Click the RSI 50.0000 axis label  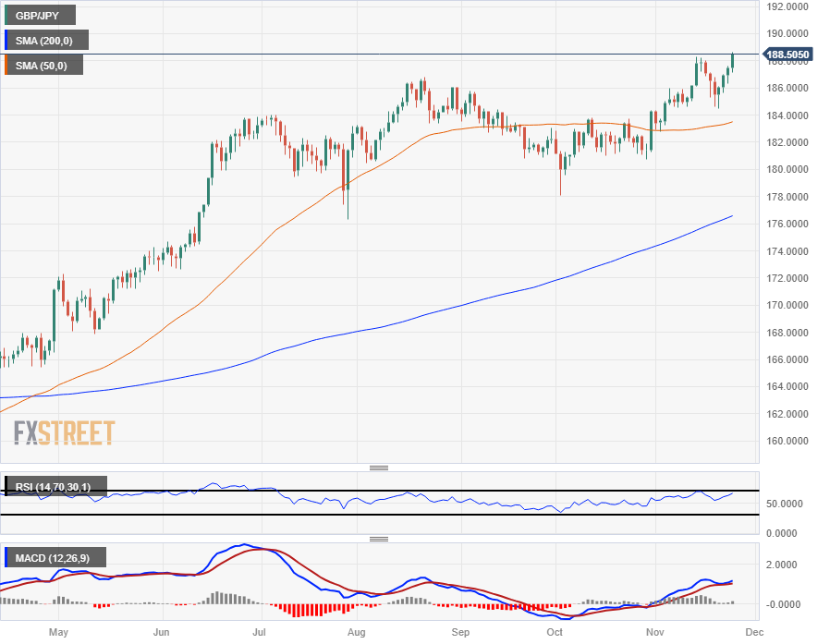pyautogui.click(x=784, y=504)
